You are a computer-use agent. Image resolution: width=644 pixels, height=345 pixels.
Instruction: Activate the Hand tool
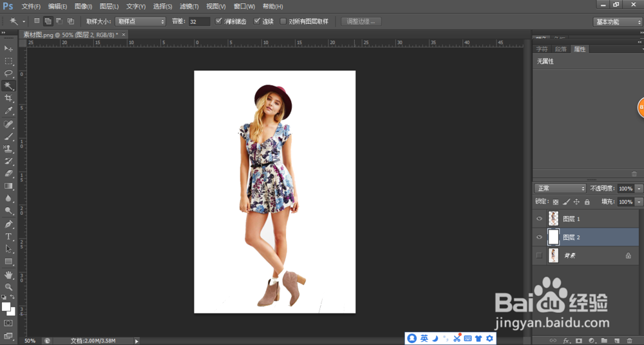8,275
